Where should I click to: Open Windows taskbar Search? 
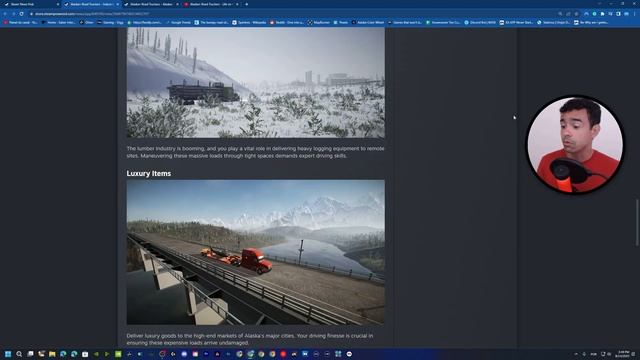19,354
